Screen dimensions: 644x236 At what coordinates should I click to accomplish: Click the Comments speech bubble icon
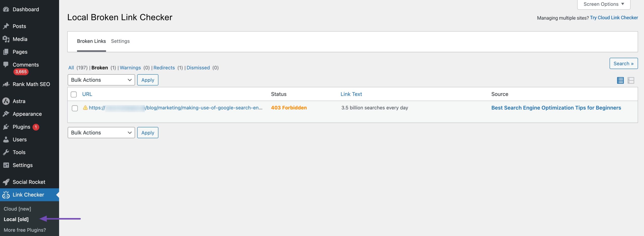[6, 65]
